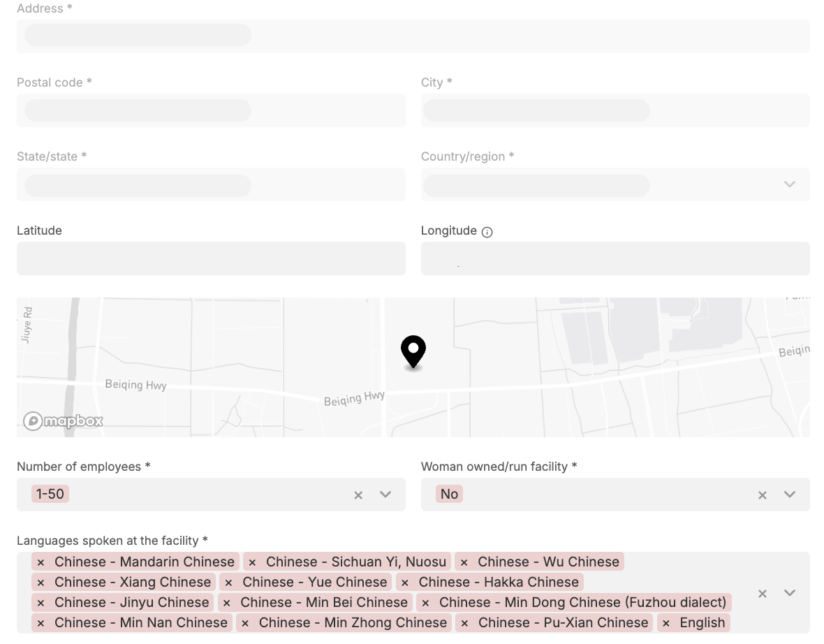
Task: Open the Country/region dropdown
Action: click(790, 184)
